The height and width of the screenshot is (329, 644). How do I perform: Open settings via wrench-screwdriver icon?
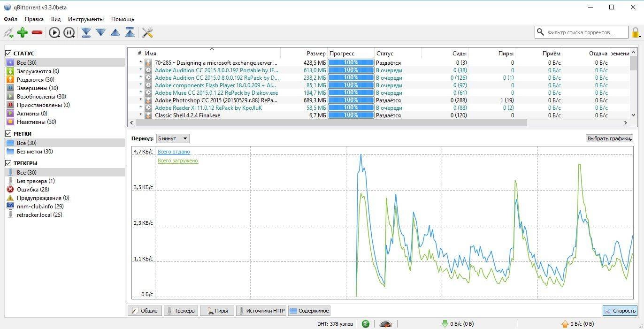[x=147, y=32]
